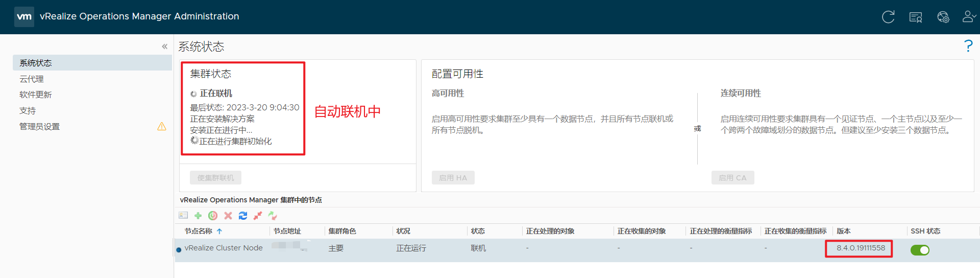
Task: Toggle the SSH status switch for the node
Action: click(920, 250)
